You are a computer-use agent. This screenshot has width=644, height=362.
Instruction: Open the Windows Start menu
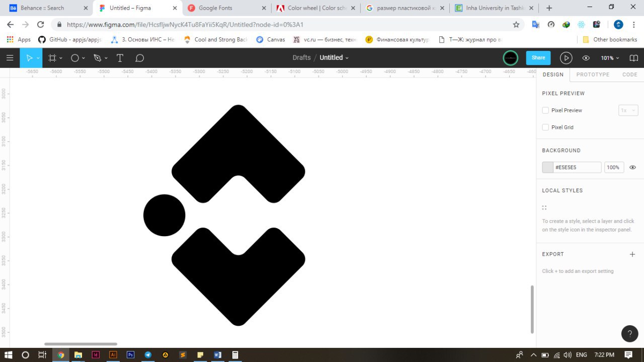pyautogui.click(x=9, y=354)
